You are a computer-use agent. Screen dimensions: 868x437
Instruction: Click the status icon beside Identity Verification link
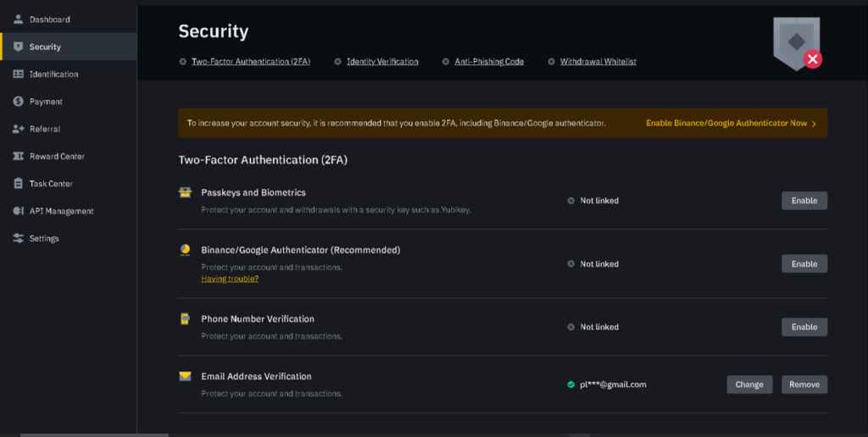pos(337,62)
